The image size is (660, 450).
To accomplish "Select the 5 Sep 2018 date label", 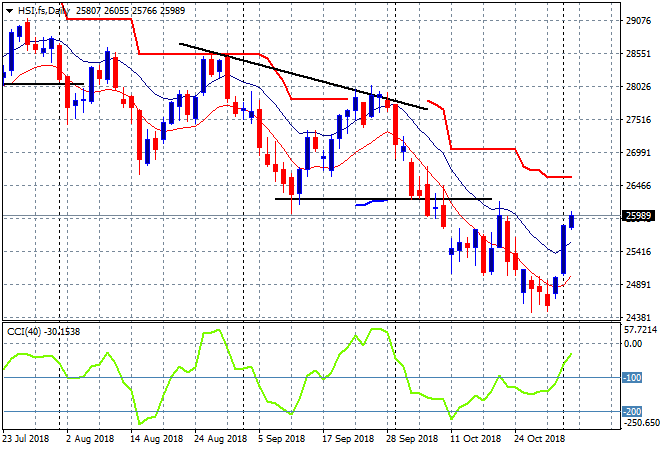I will (282, 439).
